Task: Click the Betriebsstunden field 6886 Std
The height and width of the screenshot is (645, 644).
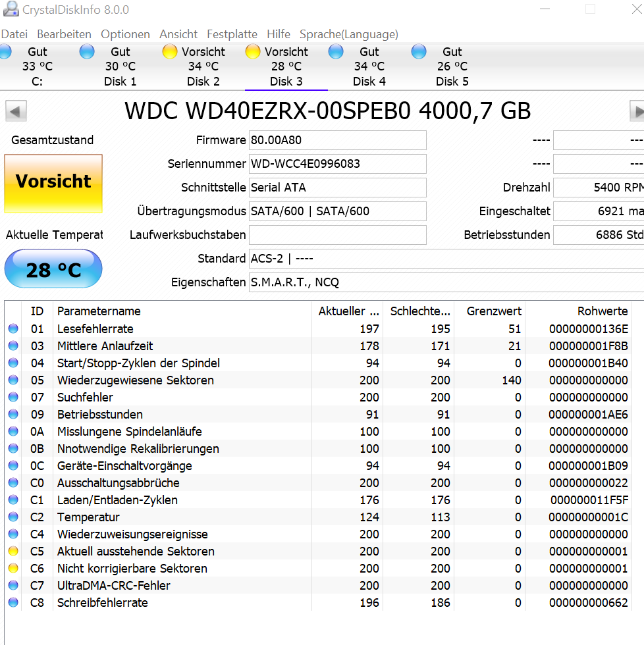Action: point(599,235)
